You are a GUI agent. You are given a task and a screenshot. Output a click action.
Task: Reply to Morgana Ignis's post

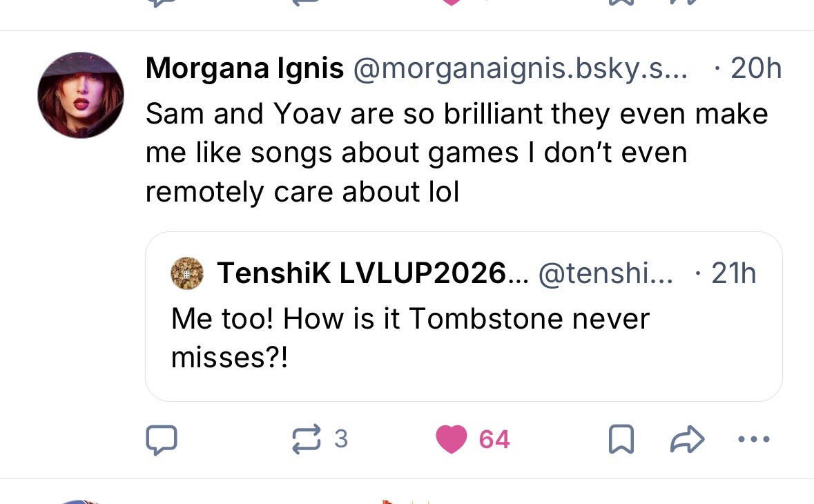pyautogui.click(x=162, y=440)
